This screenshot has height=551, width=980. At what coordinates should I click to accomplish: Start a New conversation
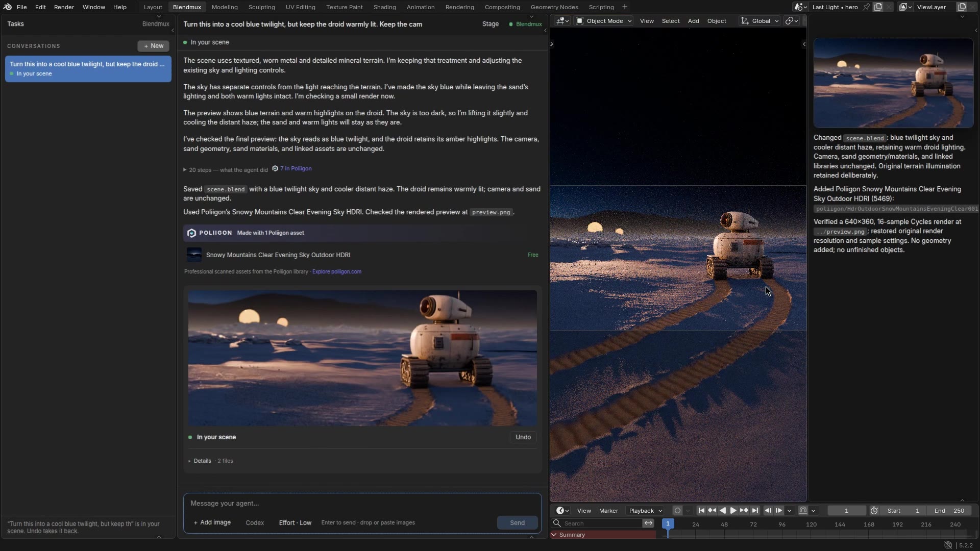point(153,46)
